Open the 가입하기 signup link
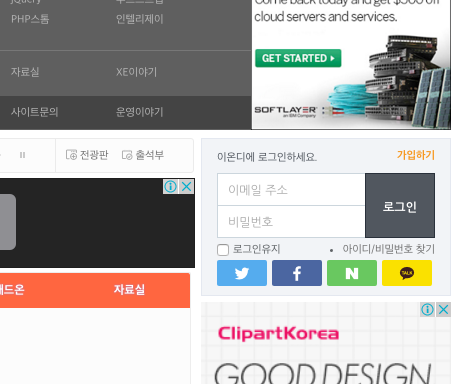The height and width of the screenshot is (384, 453). tap(416, 155)
